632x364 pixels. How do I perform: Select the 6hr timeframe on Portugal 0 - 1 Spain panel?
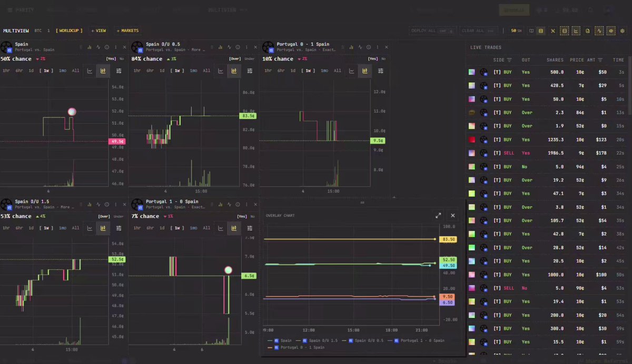click(x=281, y=71)
